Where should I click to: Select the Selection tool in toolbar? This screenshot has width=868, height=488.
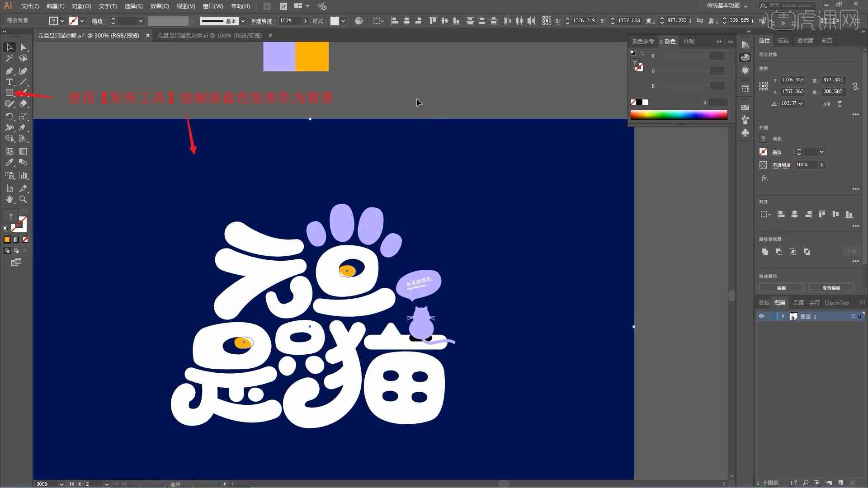(x=8, y=47)
